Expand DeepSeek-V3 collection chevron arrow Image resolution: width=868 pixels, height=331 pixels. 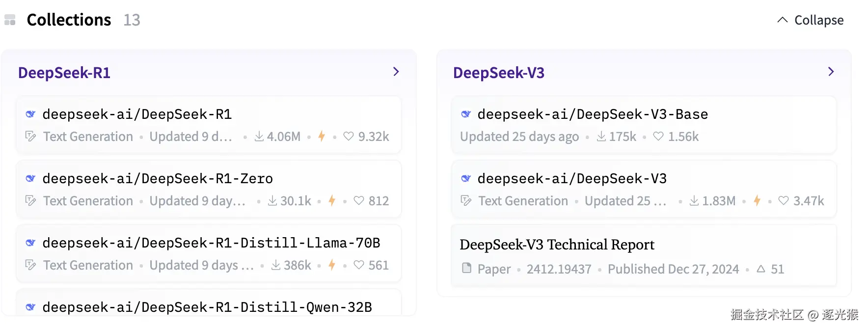coord(831,72)
